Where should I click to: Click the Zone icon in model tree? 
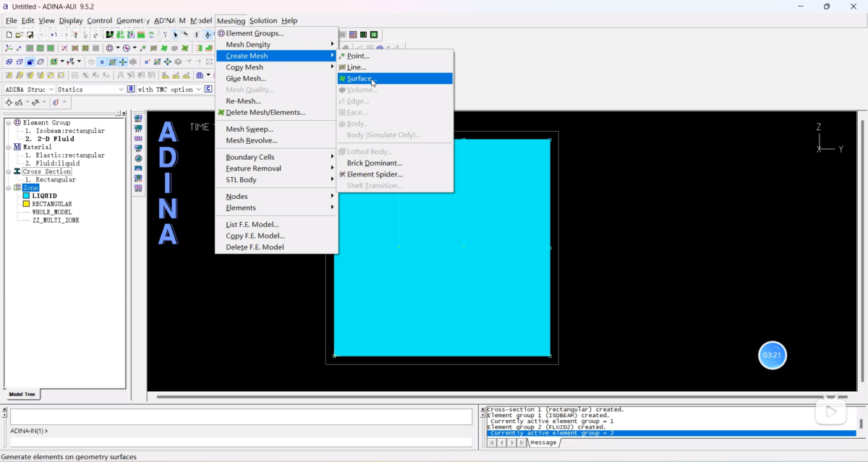tap(17, 188)
